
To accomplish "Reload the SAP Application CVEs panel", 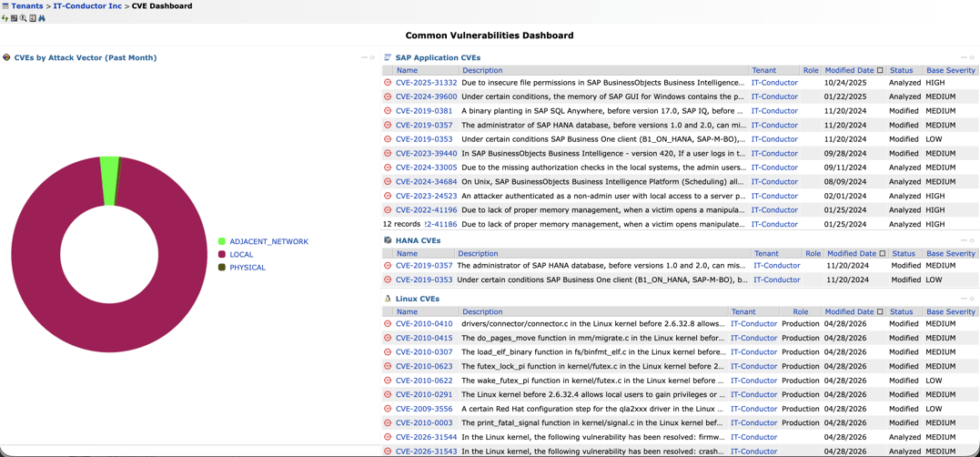I will click(972, 57).
